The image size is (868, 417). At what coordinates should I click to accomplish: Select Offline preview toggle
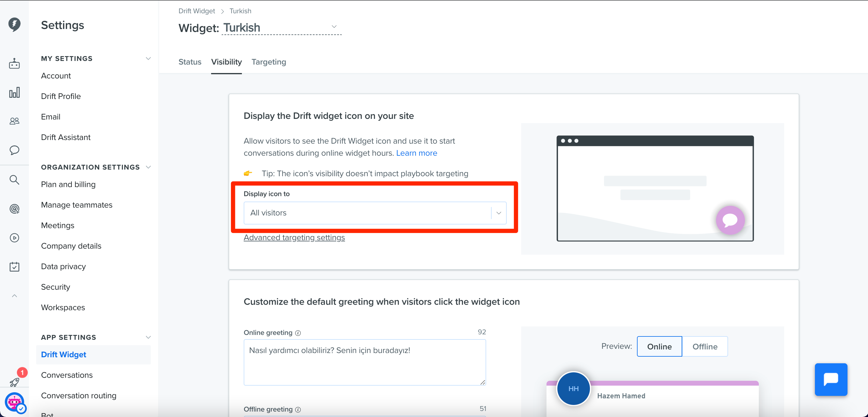click(x=705, y=347)
